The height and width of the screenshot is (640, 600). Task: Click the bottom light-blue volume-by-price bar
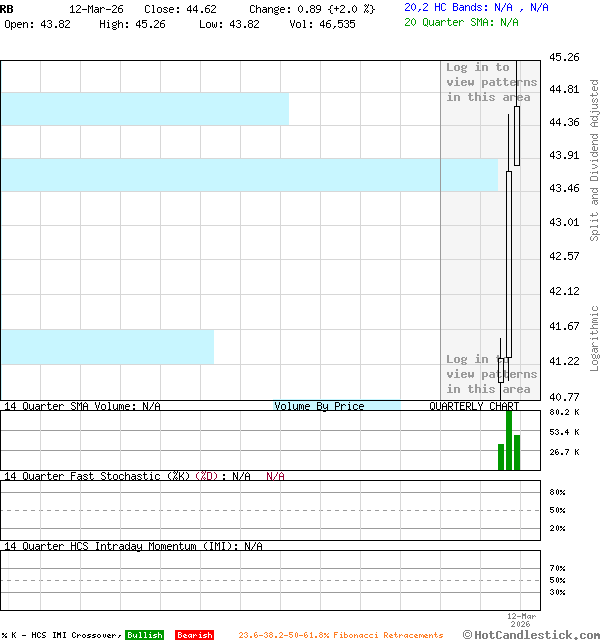pos(107,346)
